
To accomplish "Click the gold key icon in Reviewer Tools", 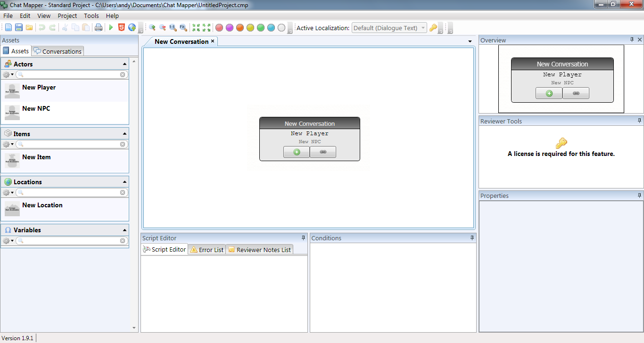I will pyautogui.click(x=561, y=143).
